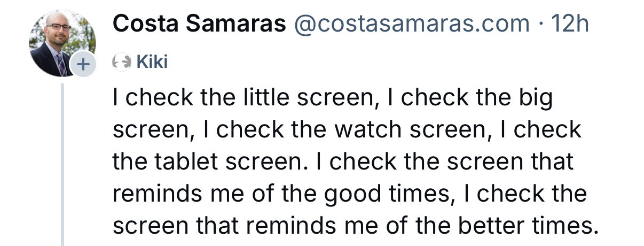Click the vertical thread line below the avatar
Image resolution: width=644 pixels, height=246 pixels.
pos(62,160)
